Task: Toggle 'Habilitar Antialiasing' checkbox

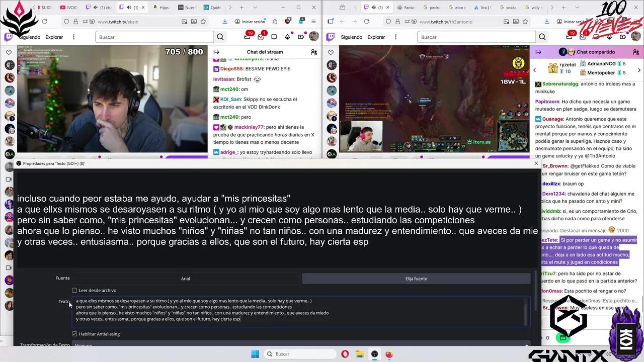Action: (74, 334)
